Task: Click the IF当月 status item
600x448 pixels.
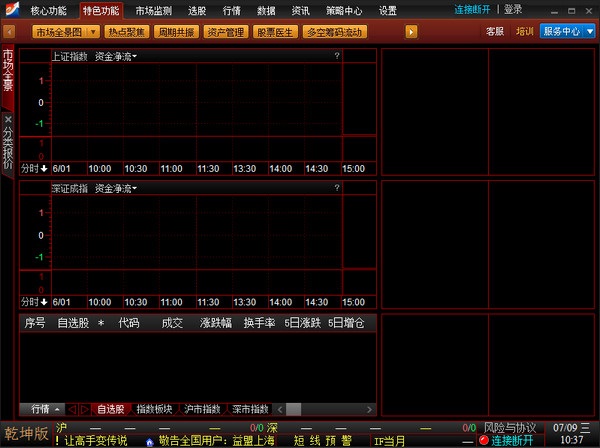Action: pos(389,441)
